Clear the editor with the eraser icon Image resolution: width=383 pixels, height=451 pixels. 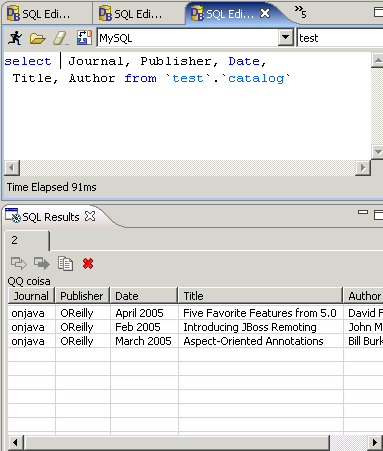pyautogui.click(x=61, y=38)
